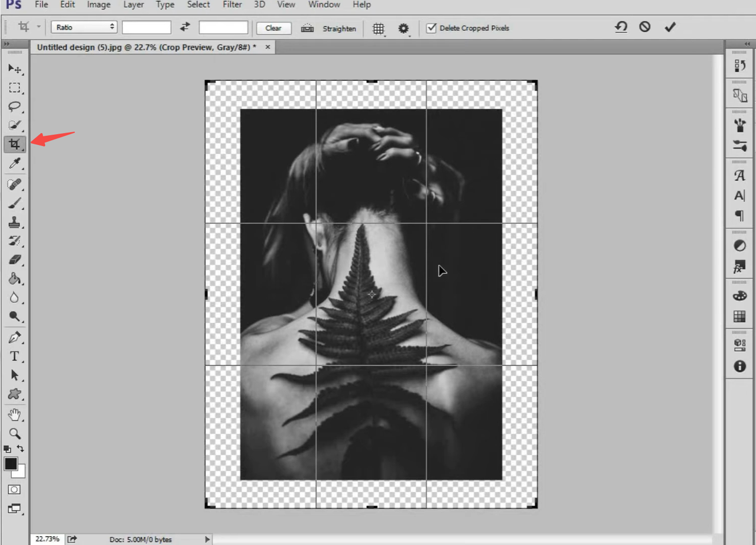Select the Type tool
Screen dimensions: 756x545
(13, 356)
